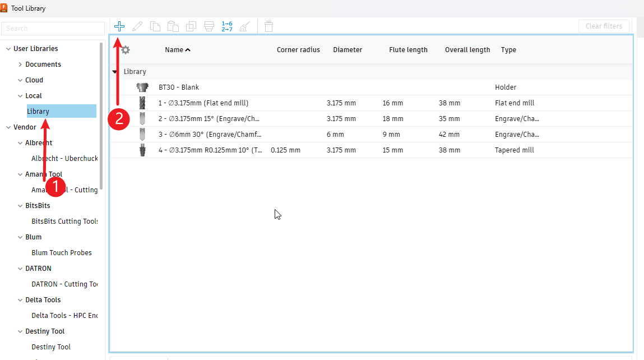
Task: Click the trash delete tool icon
Action: (268, 26)
